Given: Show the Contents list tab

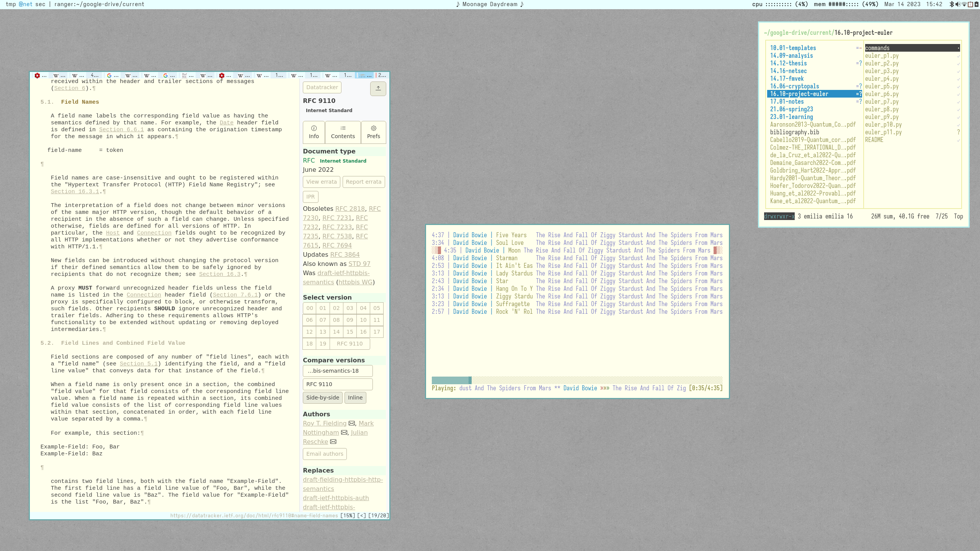Looking at the screenshot, I should click(343, 132).
